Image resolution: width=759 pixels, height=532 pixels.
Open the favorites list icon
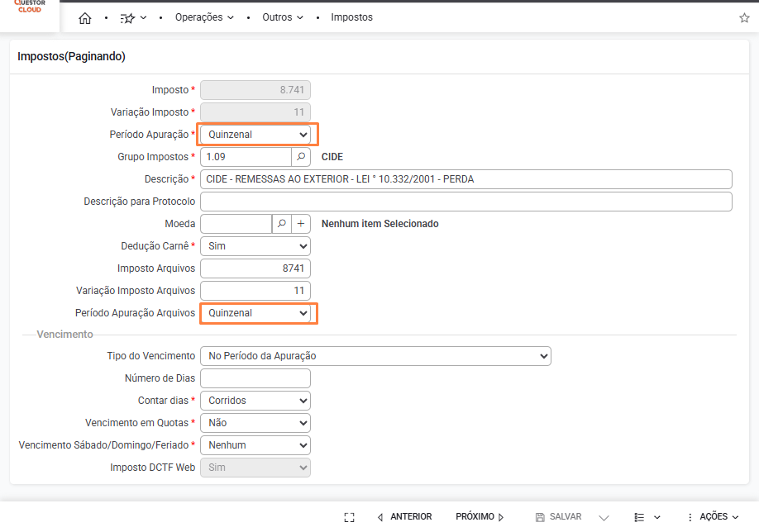132,17
